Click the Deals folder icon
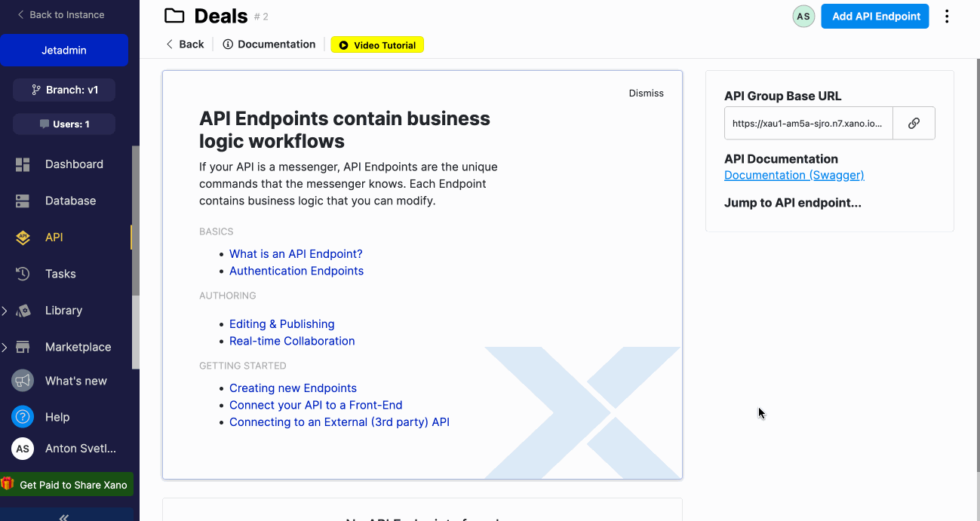 tap(174, 16)
